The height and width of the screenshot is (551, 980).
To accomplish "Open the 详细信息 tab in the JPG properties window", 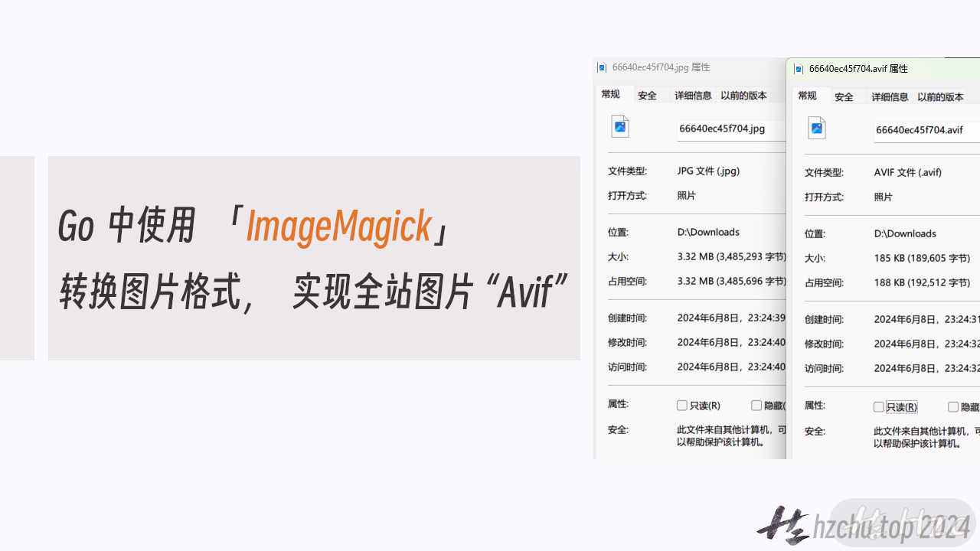I will (x=693, y=96).
